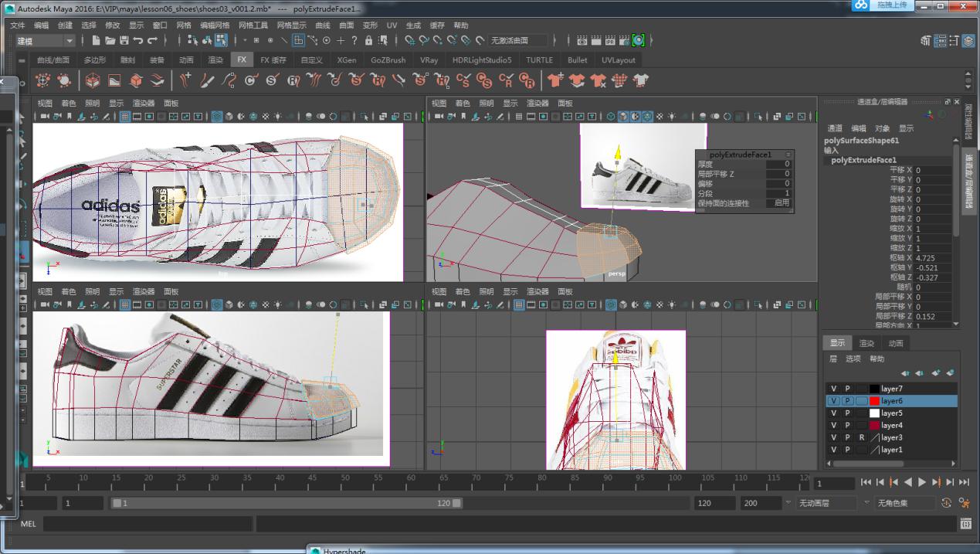
Task: Click the red color swatch of layer6
Action: (874, 401)
